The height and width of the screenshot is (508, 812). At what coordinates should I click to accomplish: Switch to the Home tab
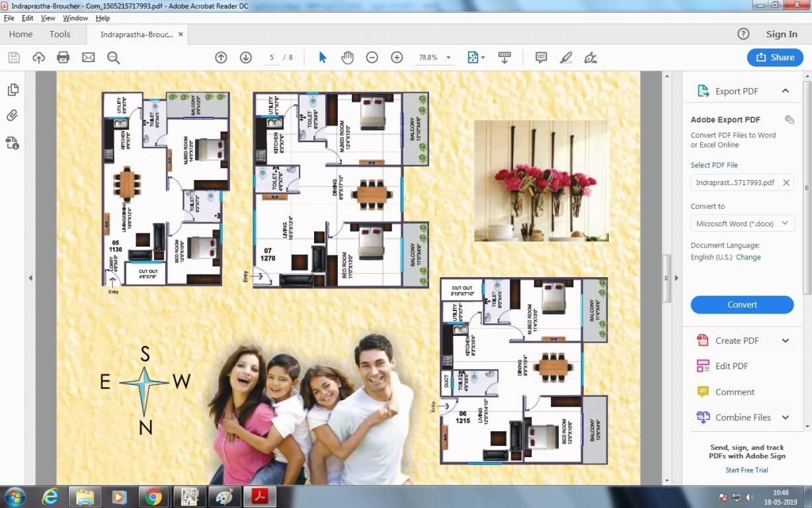point(20,34)
